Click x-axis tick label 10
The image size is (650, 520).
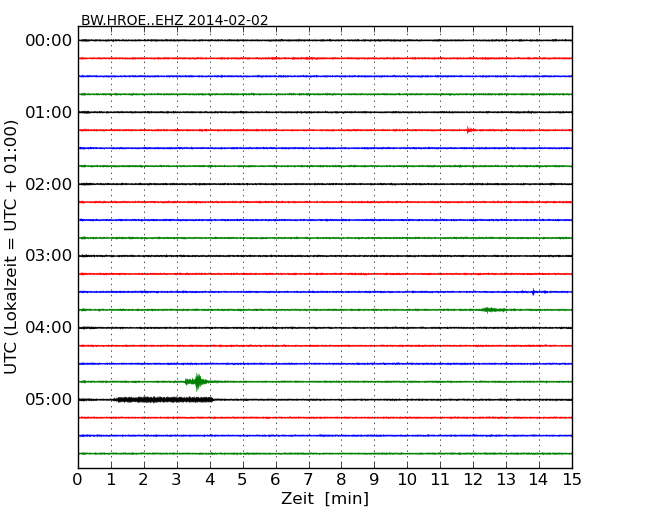point(407,480)
